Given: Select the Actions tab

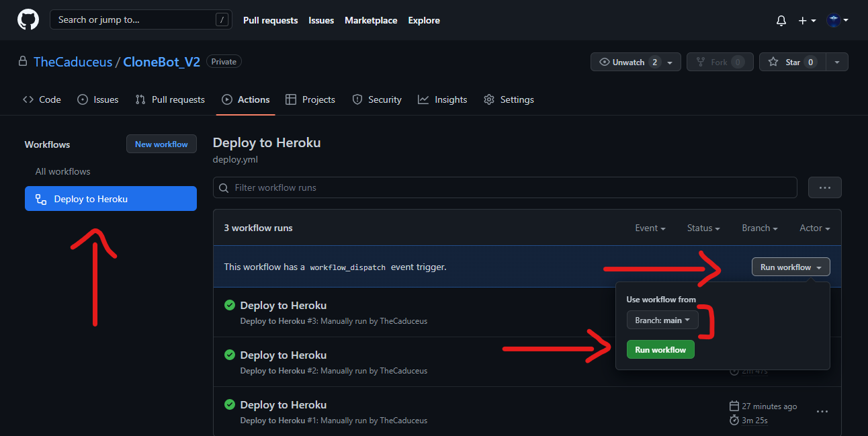Looking at the screenshot, I should point(246,99).
